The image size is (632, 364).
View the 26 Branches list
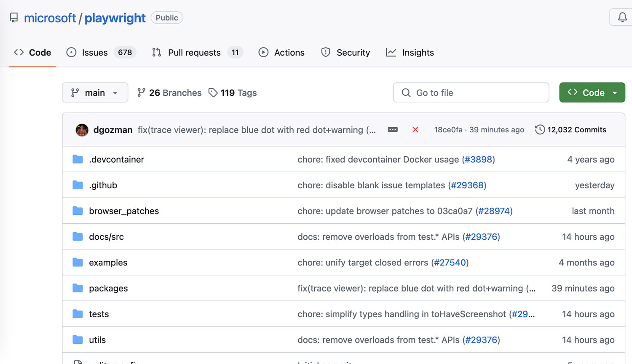169,93
